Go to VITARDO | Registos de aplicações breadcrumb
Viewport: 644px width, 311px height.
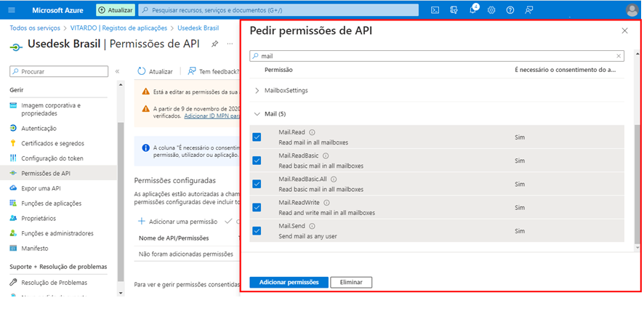tap(118, 28)
